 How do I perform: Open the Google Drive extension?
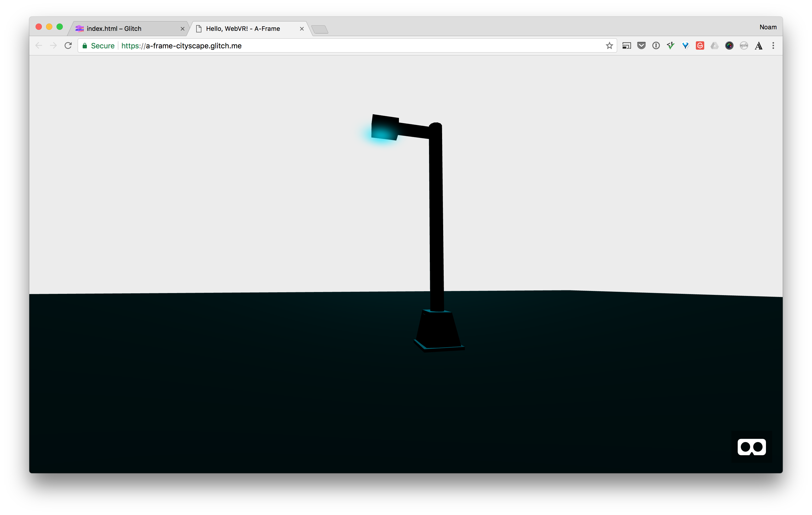click(714, 45)
